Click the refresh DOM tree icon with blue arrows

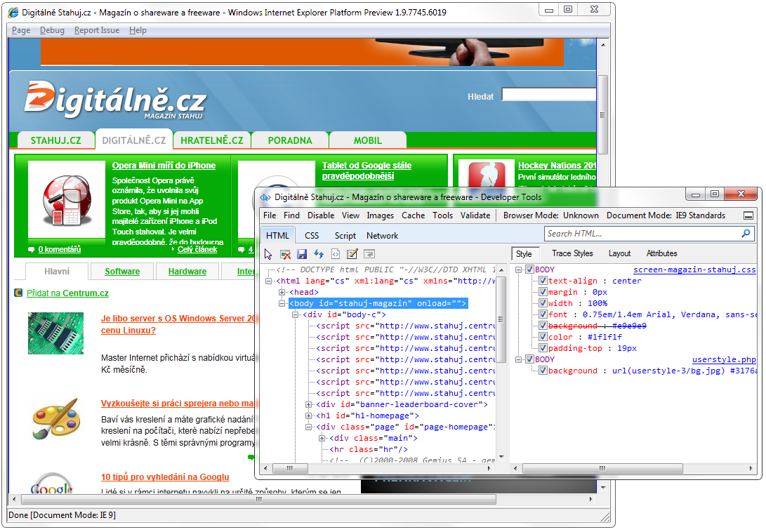coord(319,253)
